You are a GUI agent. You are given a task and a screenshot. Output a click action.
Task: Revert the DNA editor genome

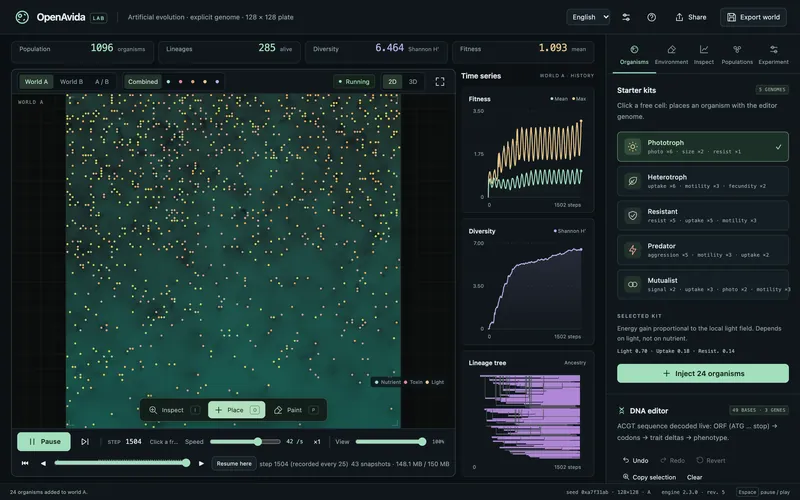tap(711, 461)
